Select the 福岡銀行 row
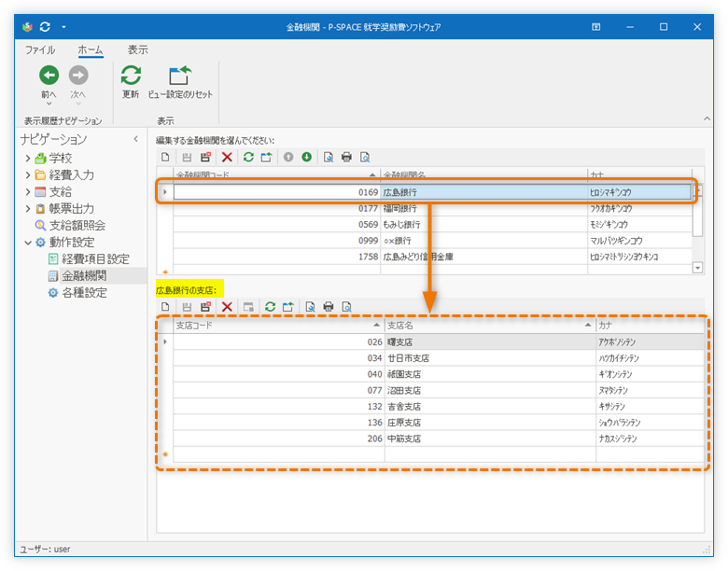Viewport: 728px width, 571px height. tap(433, 208)
